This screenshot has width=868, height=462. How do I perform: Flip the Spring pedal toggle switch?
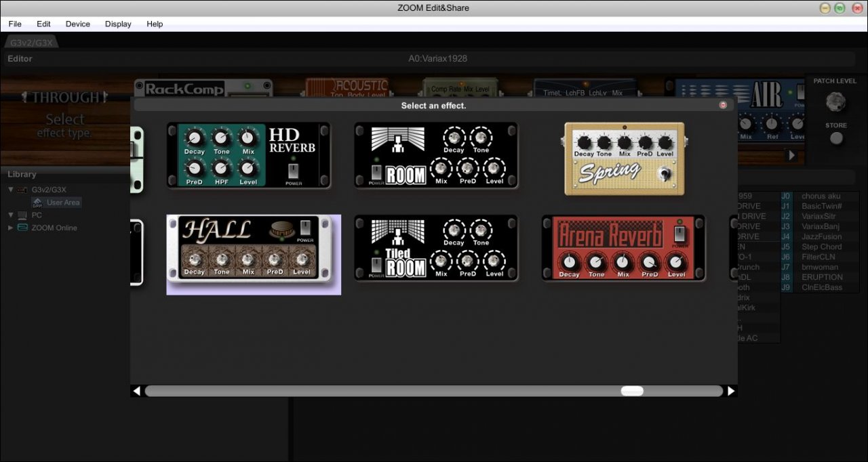pyautogui.click(x=666, y=174)
